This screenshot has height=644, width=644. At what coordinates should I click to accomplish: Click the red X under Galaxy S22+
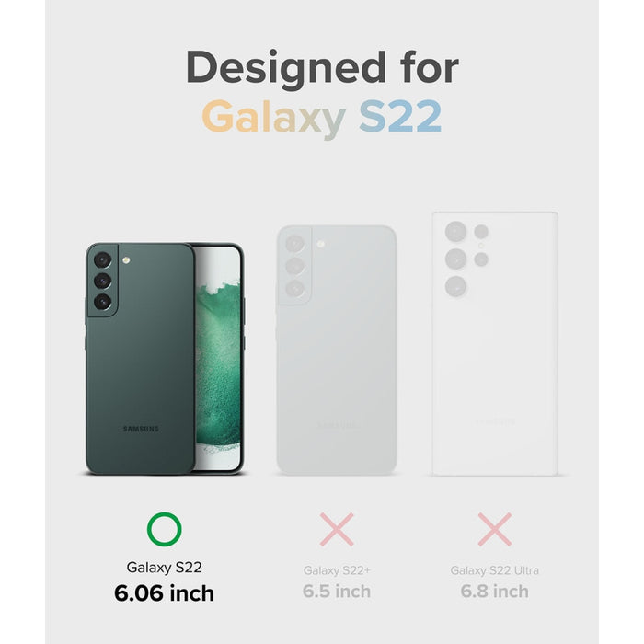[337, 529]
